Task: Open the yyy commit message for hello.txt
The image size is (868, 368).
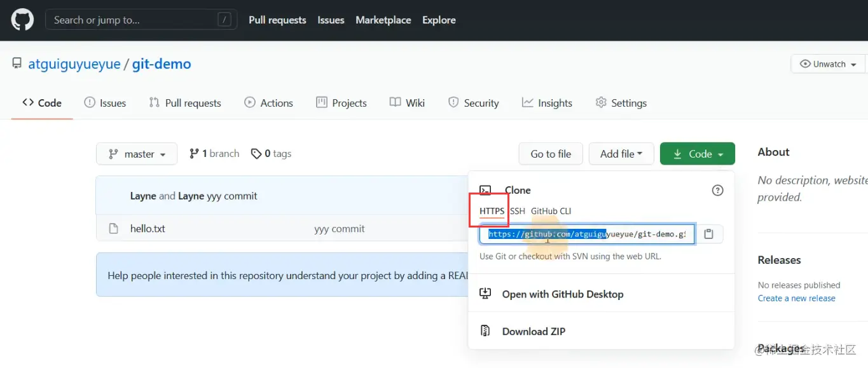Action: point(340,229)
